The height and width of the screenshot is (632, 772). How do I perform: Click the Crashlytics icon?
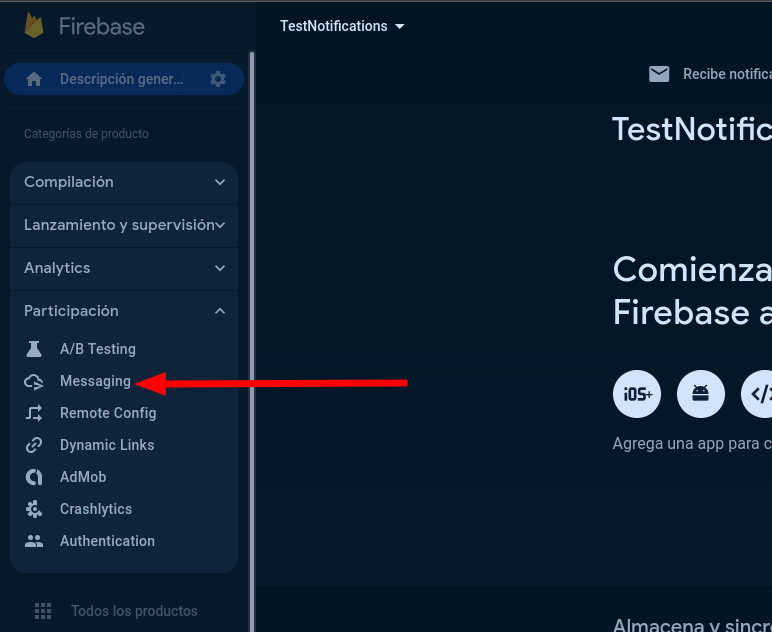pos(34,509)
